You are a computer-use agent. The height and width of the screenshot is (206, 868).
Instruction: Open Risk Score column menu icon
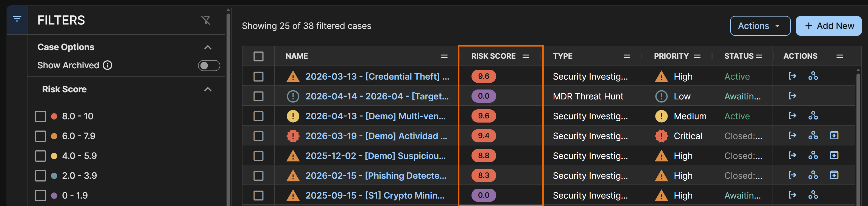coord(526,56)
